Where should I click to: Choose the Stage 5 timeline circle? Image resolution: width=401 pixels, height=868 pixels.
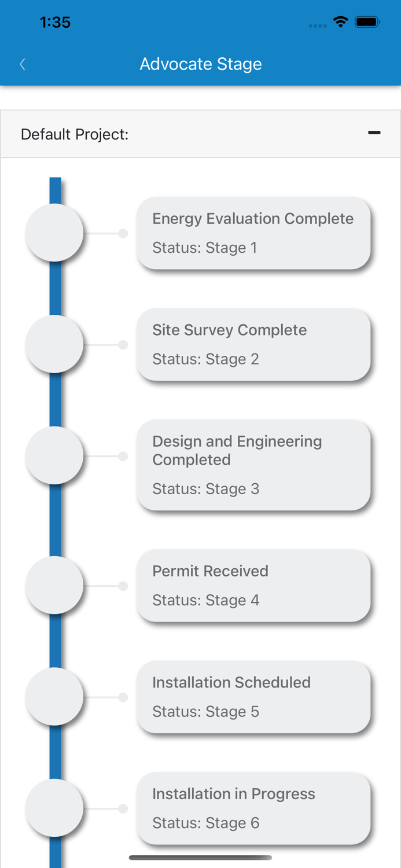point(54,697)
